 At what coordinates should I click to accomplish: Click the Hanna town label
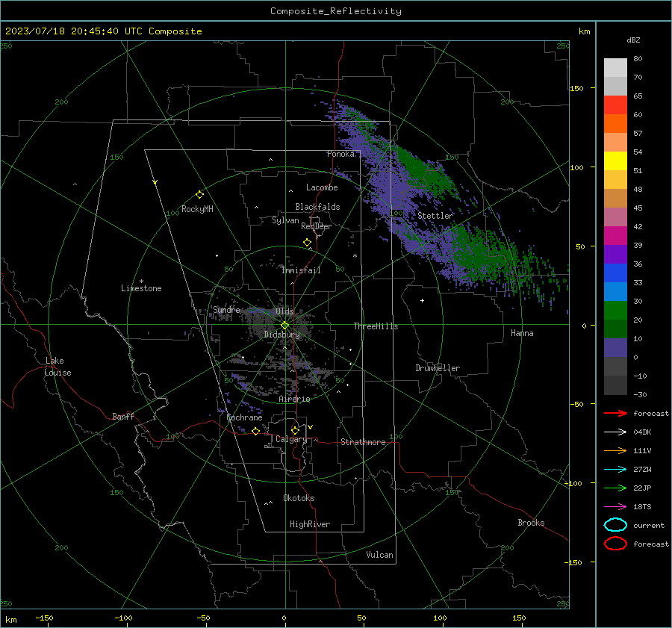coord(522,333)
